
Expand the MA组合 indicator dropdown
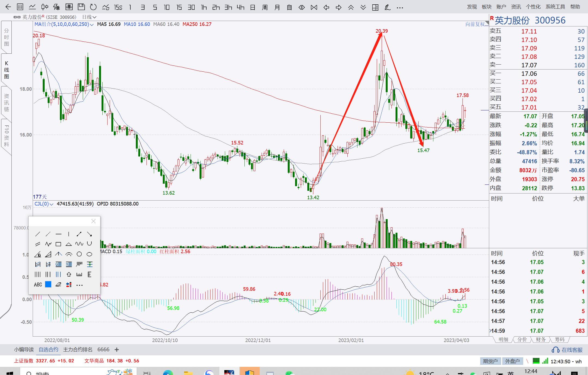coord(92,25)
